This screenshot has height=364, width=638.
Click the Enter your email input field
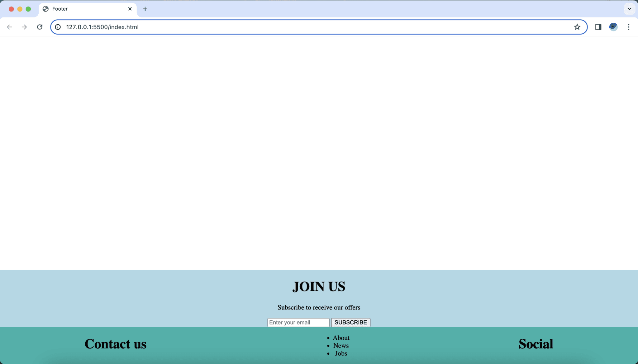pyautogui.click(x=298, y=322)
